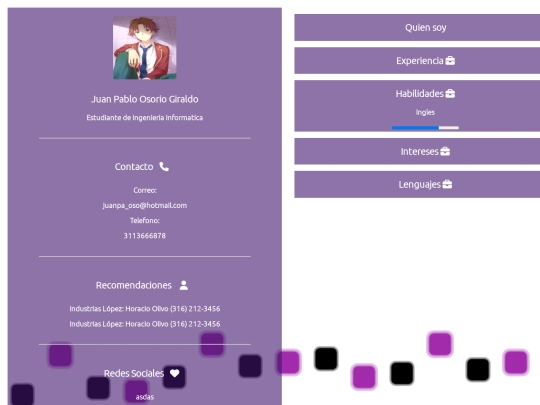
Task: Click the Ingles skill progress bar
Action: (x=425, y=128)
